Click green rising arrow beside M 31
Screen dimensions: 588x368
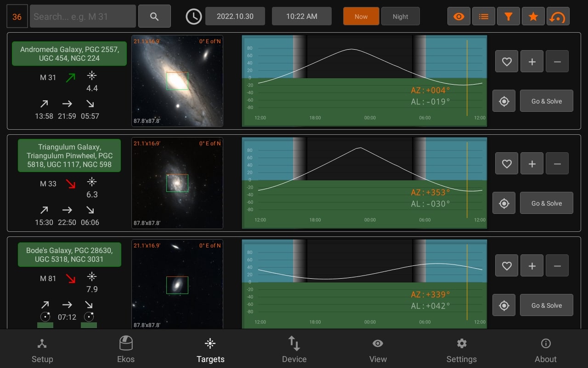tap(70, 77)
